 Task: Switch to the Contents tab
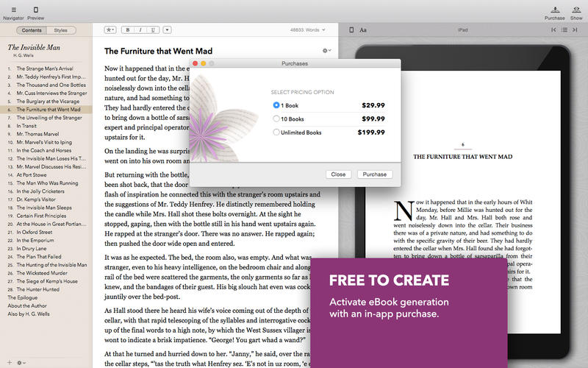[32, 30]
